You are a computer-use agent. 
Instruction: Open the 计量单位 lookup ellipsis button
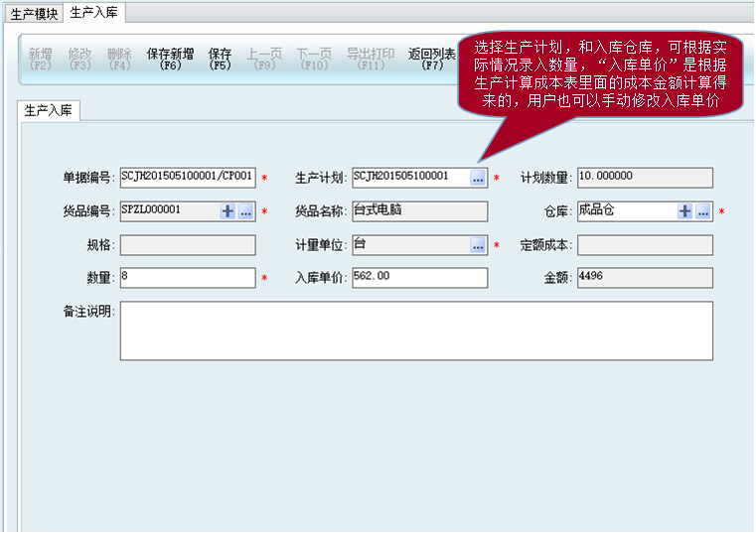478,245
